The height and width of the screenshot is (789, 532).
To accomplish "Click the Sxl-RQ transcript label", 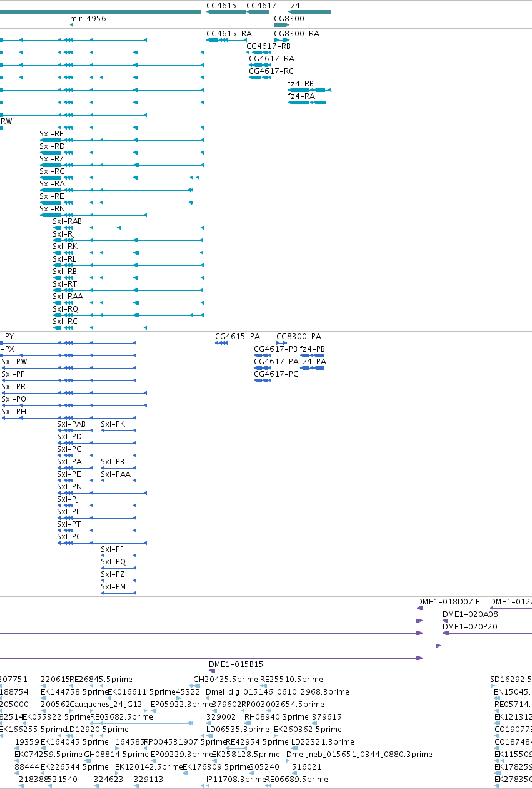I will pos(66,309).
